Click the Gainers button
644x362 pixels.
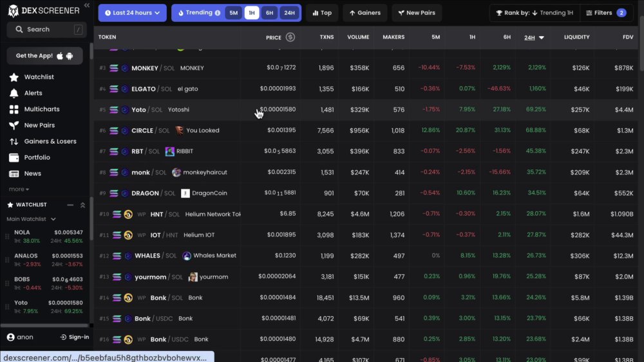coord(365,13)
